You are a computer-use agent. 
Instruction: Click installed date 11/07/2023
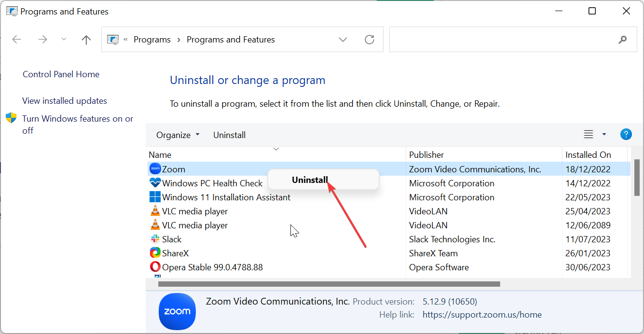pyautogui.click(x=588, y=239)
